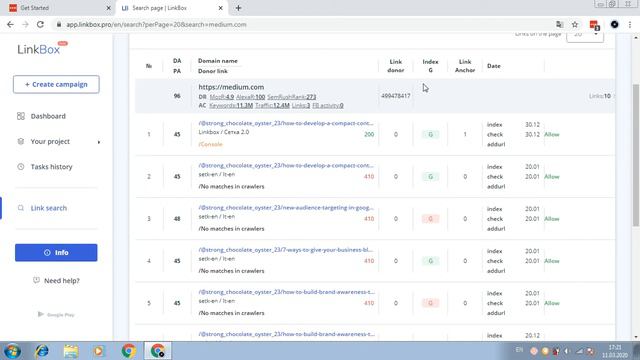Click Allow status in row 1

tap(552, 134)
